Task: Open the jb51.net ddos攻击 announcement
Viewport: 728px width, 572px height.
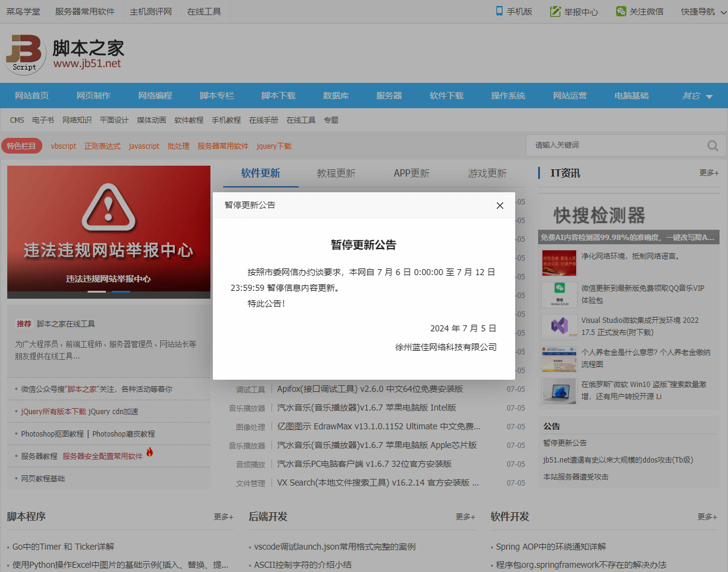Action: tap(618, 460)
